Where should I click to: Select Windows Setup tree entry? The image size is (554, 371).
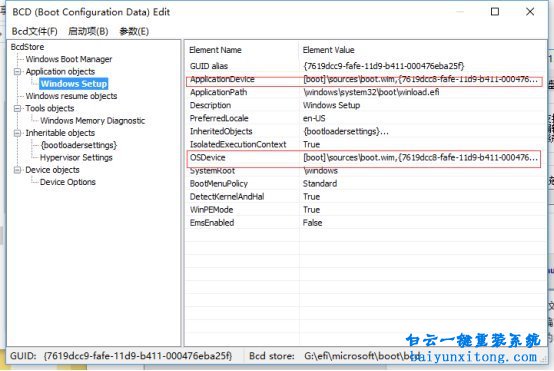tap(74, 84)
